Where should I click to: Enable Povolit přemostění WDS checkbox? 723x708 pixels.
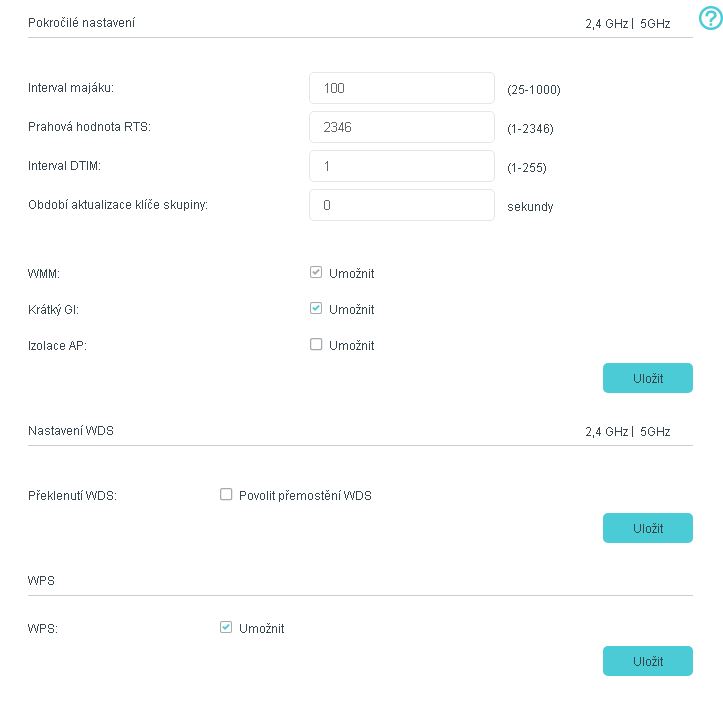coord(226,495)
